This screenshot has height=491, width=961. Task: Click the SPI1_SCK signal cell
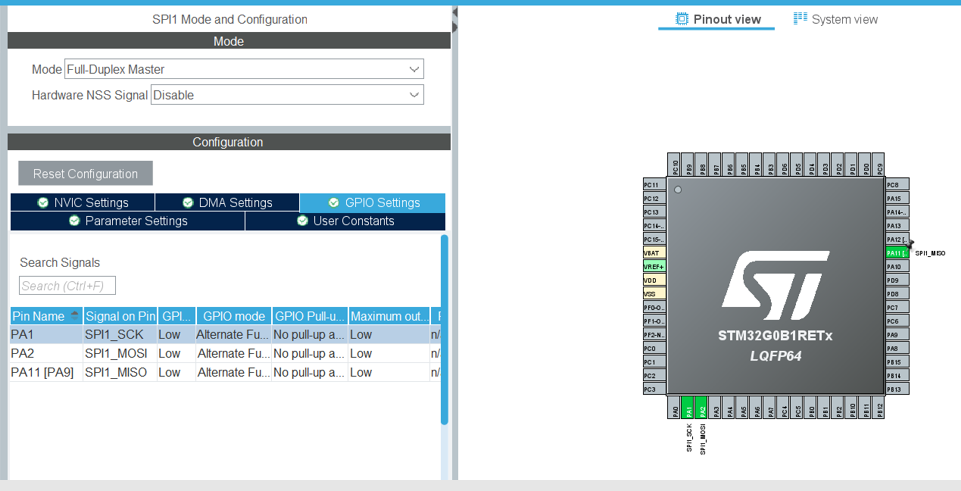[x=120, y=335]
